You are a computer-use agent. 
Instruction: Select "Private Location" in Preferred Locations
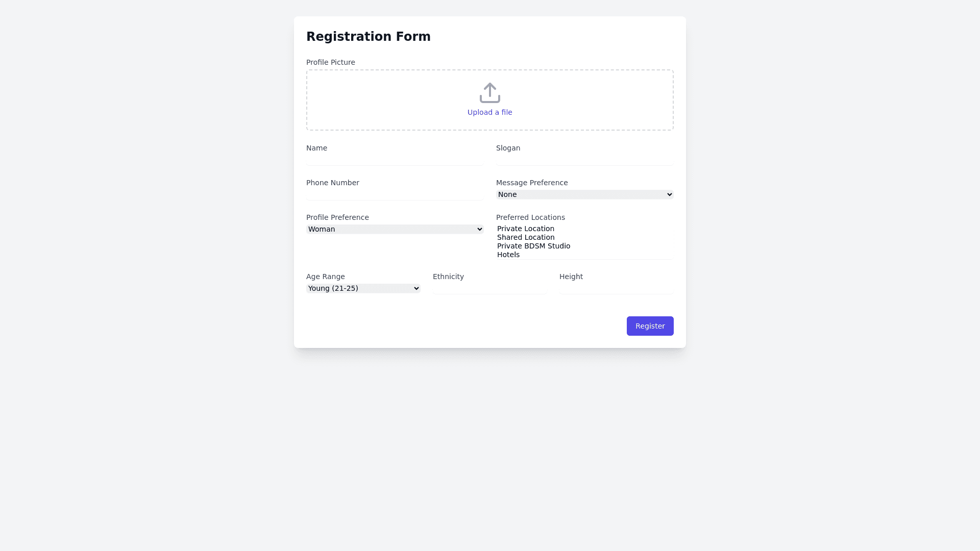click(526, 229)
